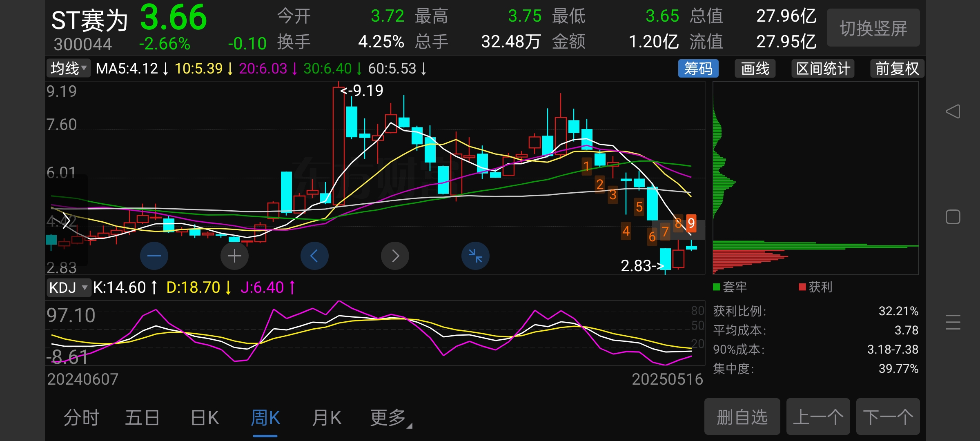
Task: Tap the K:14.60 indicator value
Action: coord(125,287)
